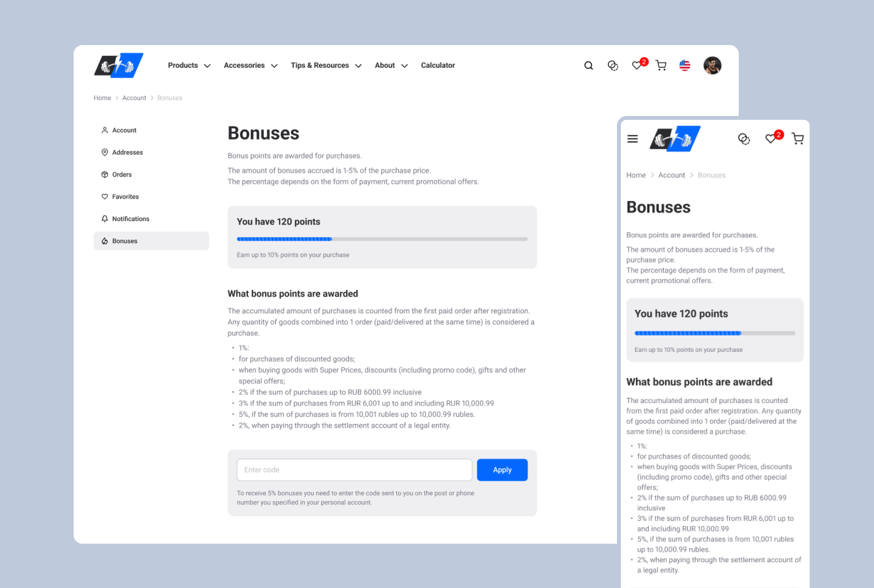Viewport: 874px width, 588px height.
Task: Open the Products dropdown menu
Action: click(x=188, y=65)
